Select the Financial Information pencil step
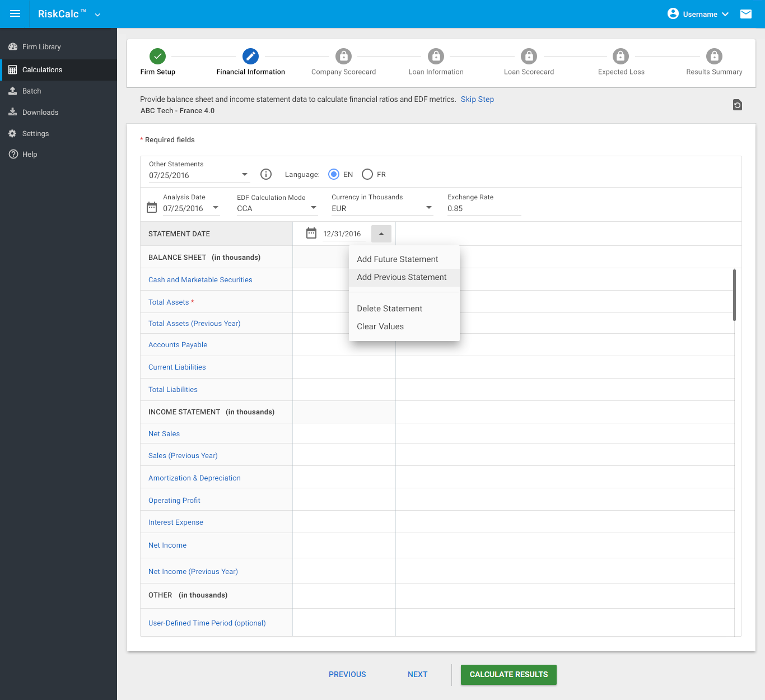This screenshot has width=765, height=700. click(250, 56)
